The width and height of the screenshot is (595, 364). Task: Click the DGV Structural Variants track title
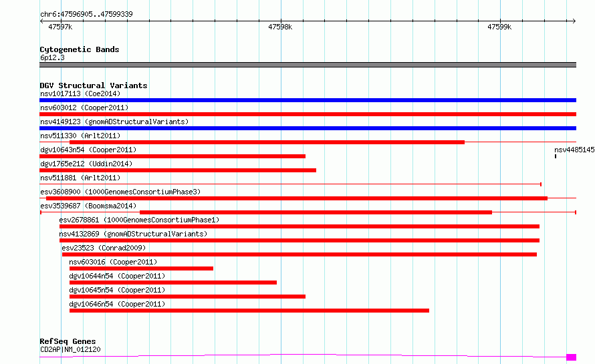94,85
